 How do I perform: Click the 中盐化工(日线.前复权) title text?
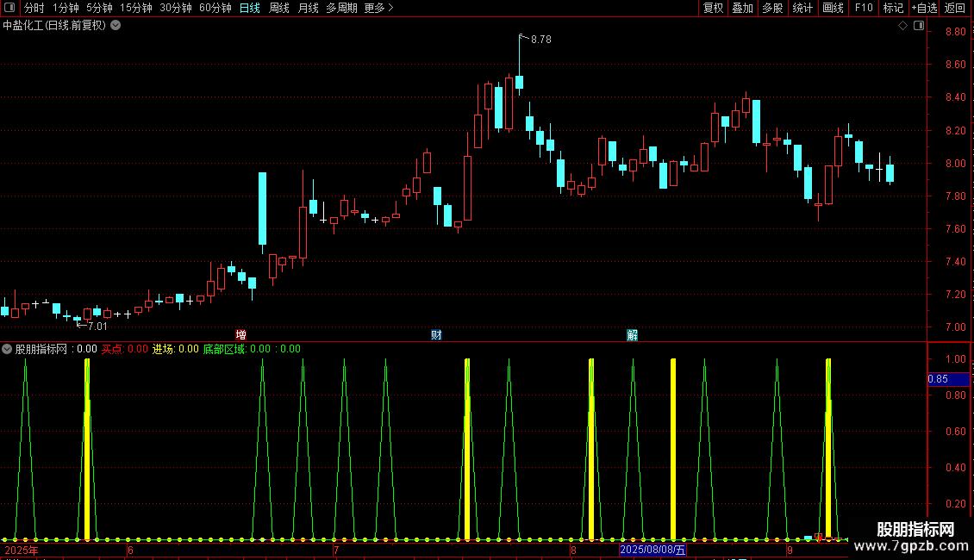(x=54, y=26)
